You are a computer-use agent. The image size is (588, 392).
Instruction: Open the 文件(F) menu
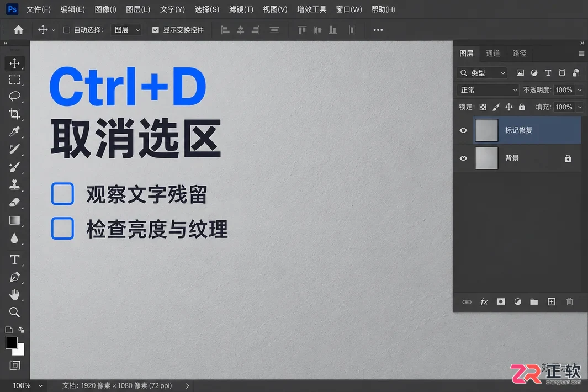pyautogui.click(x=39, y=9)
